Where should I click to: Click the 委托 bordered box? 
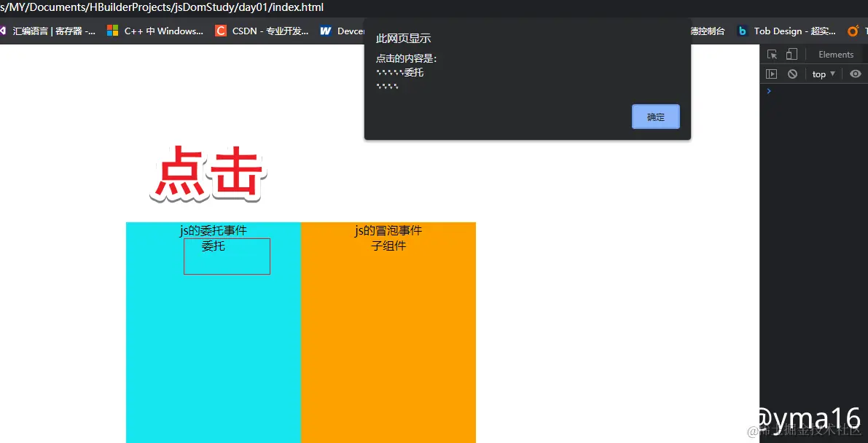pos(227,256)
